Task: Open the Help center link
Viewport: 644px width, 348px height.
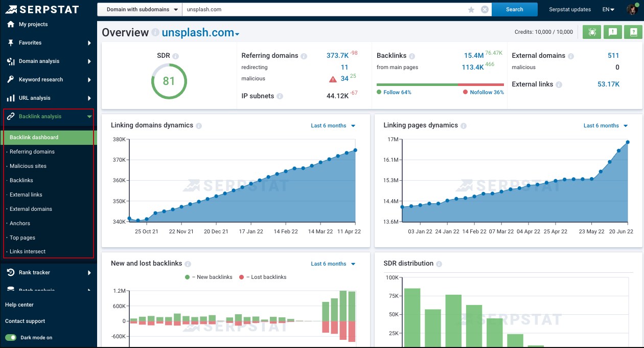Action: tap(19, 305)
